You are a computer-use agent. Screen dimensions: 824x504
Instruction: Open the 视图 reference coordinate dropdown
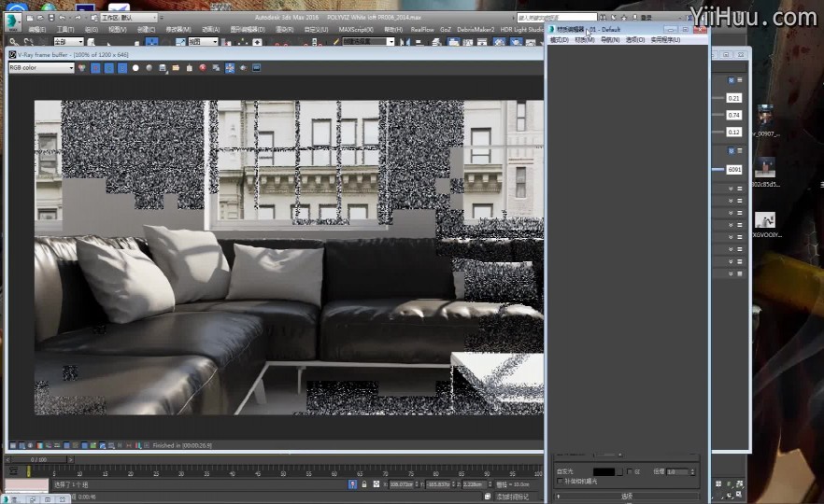pyautogui.click(x=203, y=42)
